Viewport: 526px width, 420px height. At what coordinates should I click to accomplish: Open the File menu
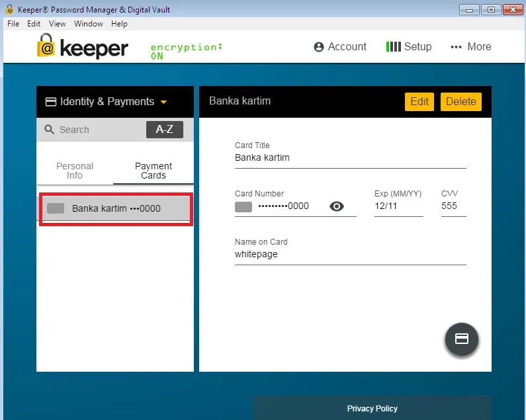[13, 24]
